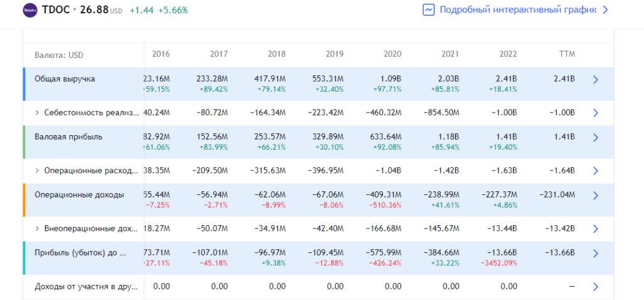Click revenue growth +97.71% cell
Image resolution: width=644 pixels, height=300 pixels.
click(389, 89)
